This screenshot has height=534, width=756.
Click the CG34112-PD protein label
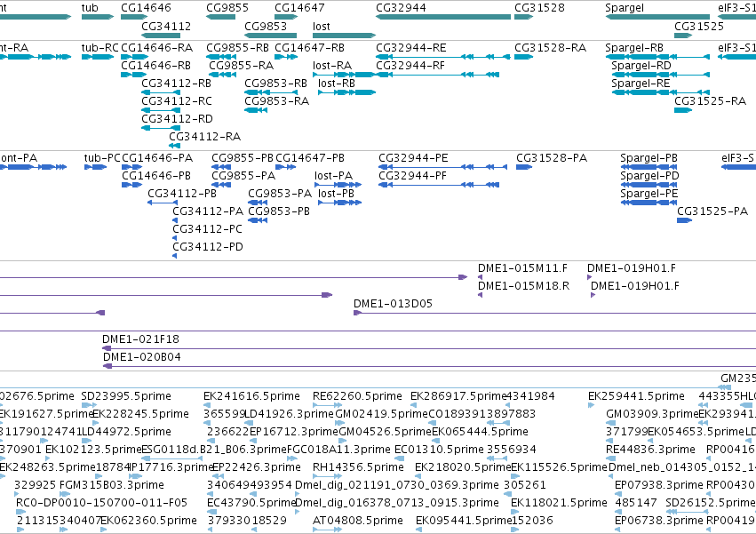pos(208,247)
